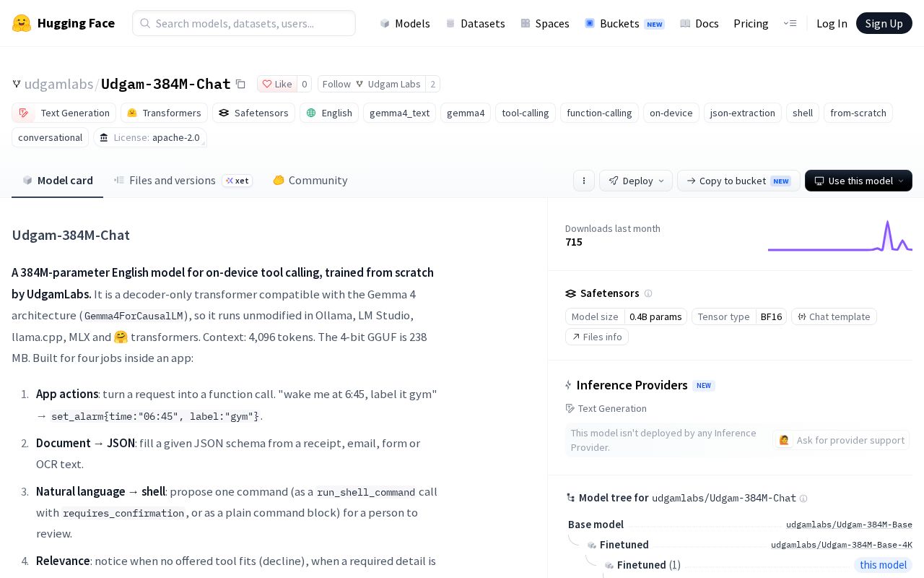Focus the search models input field
Image resolution: width=924 pixels, height=578 pixels.
point(244,23)
